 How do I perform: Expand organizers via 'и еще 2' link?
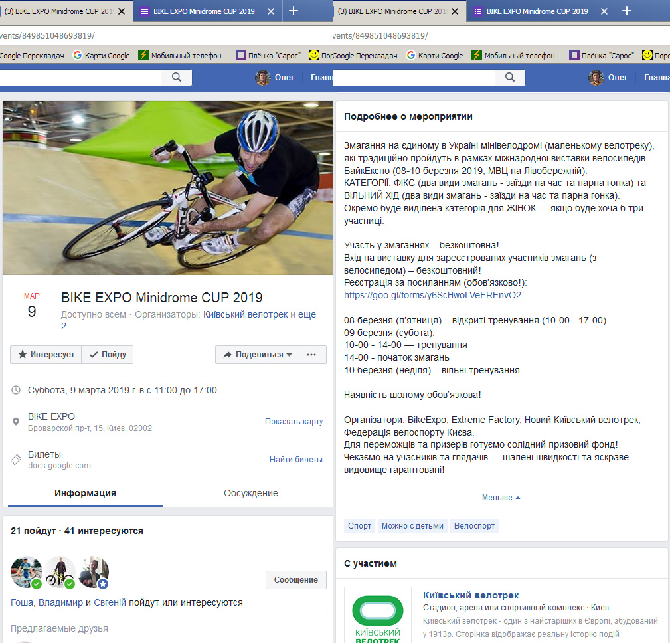[x=189, y=320]
